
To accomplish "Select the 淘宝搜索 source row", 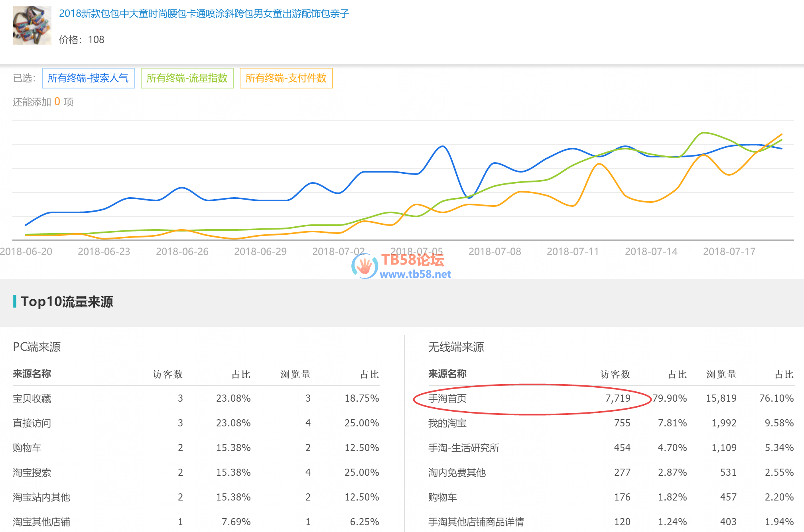I will click(196, 473).
